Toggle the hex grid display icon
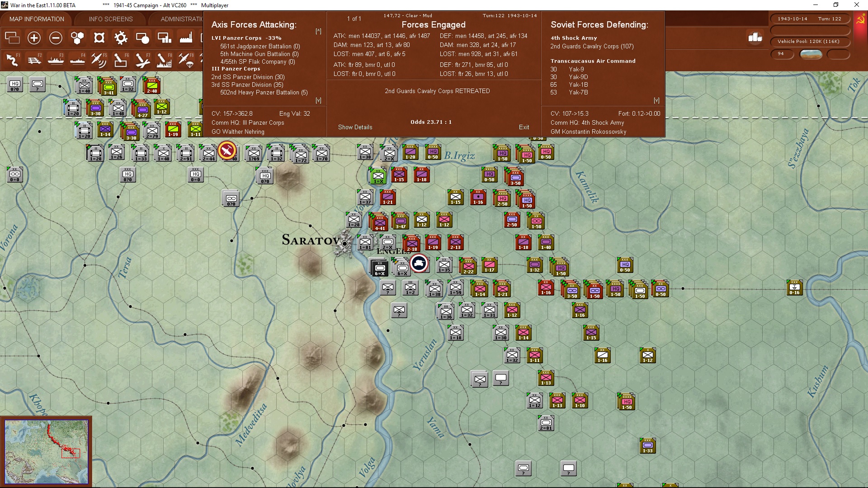 [x=77, y=38]
